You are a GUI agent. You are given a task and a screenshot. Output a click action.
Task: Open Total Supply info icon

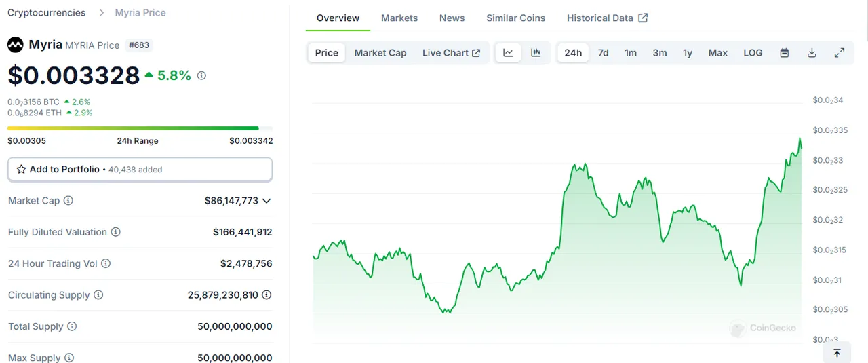[x=72, y=326]
